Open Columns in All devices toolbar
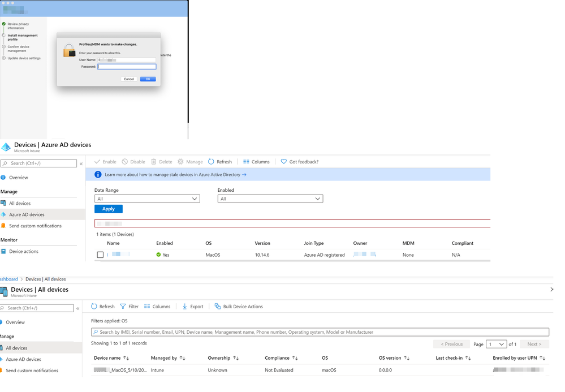 (157, 307)
